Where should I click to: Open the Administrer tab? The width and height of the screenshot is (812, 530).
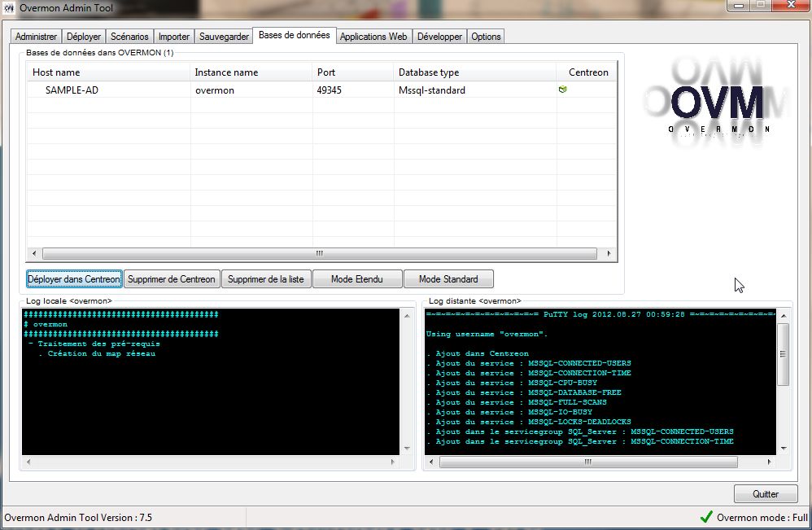coord(37,37)
